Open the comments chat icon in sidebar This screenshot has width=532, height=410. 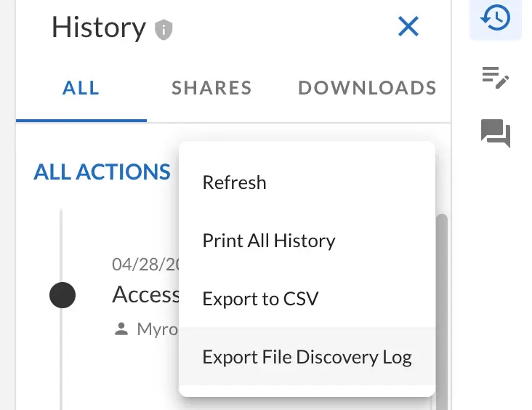tap(496, 134)
